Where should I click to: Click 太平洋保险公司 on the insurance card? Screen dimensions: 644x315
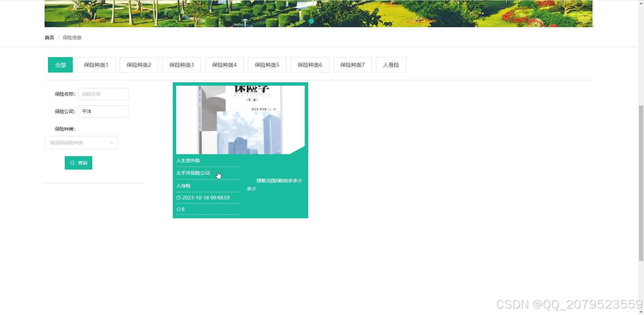193,173
